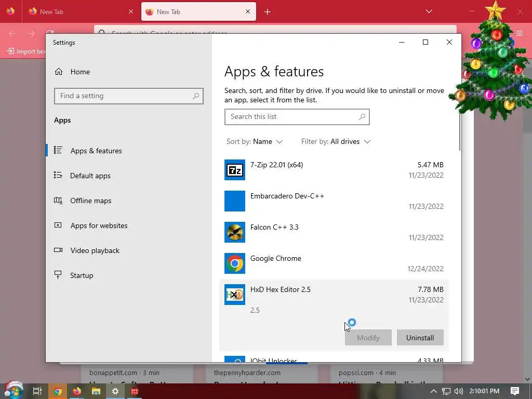
Task: Open Home in Settings sidebar
Action: coord(80,72)
